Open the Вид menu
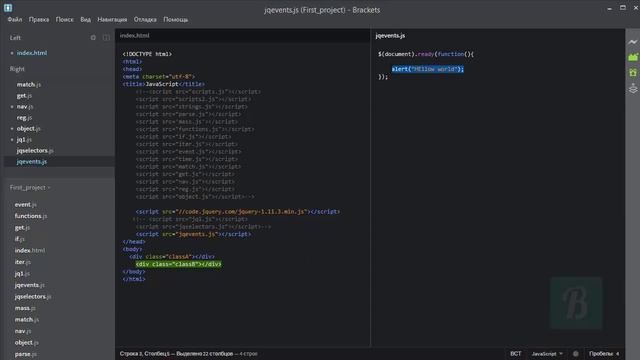Viewport: 640px width, 360px height. [85, 19]
